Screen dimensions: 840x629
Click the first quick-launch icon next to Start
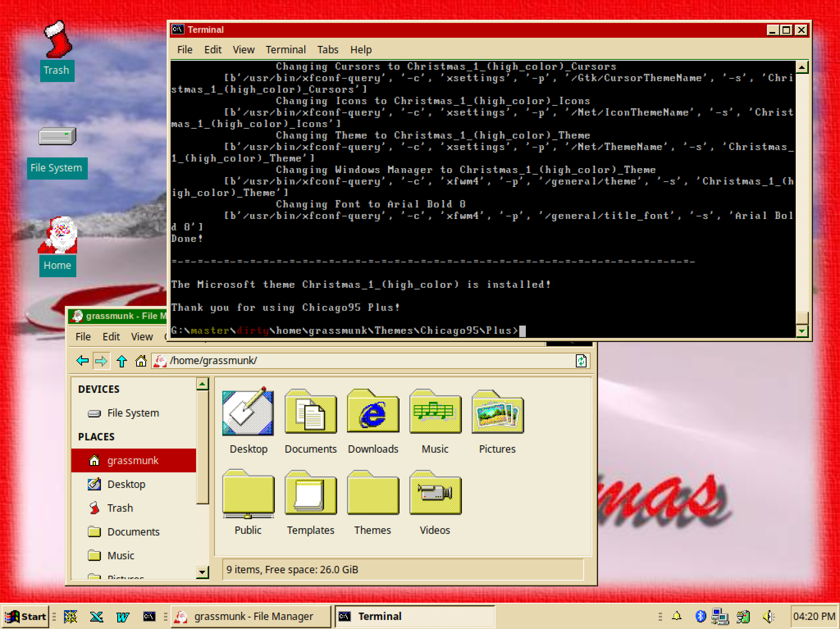point(71,616)
